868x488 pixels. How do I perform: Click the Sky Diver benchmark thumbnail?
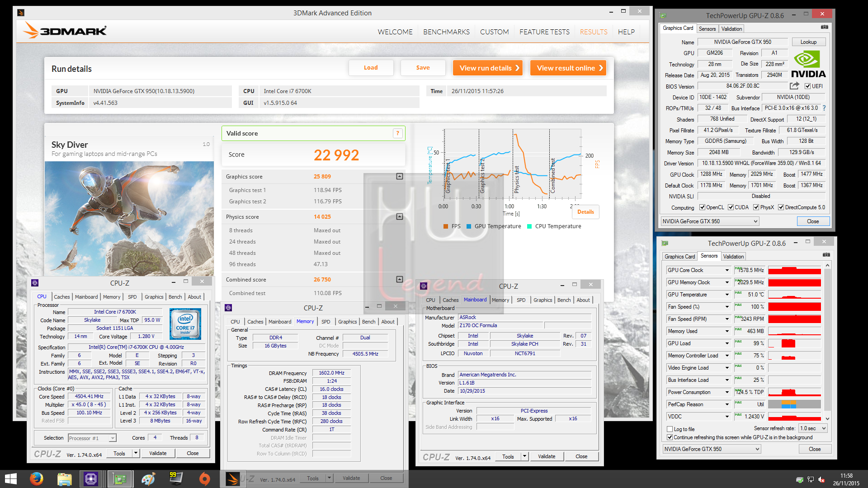point(129,218)
